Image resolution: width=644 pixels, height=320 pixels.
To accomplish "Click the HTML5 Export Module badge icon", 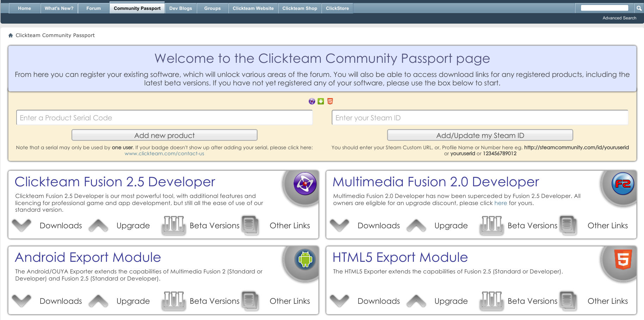I will pos(623,259).
